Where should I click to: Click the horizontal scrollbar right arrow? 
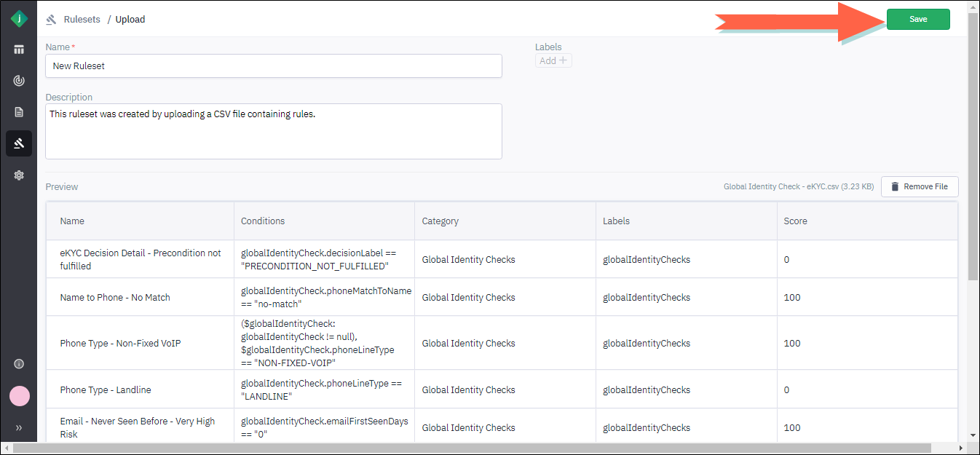(962, 448)
